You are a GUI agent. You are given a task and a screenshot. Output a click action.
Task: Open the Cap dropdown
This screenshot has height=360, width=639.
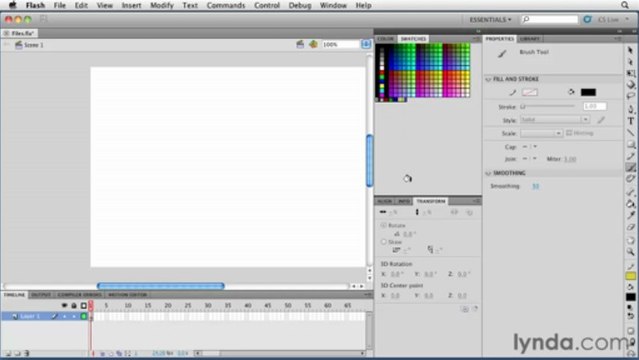[x=530, y=147]
